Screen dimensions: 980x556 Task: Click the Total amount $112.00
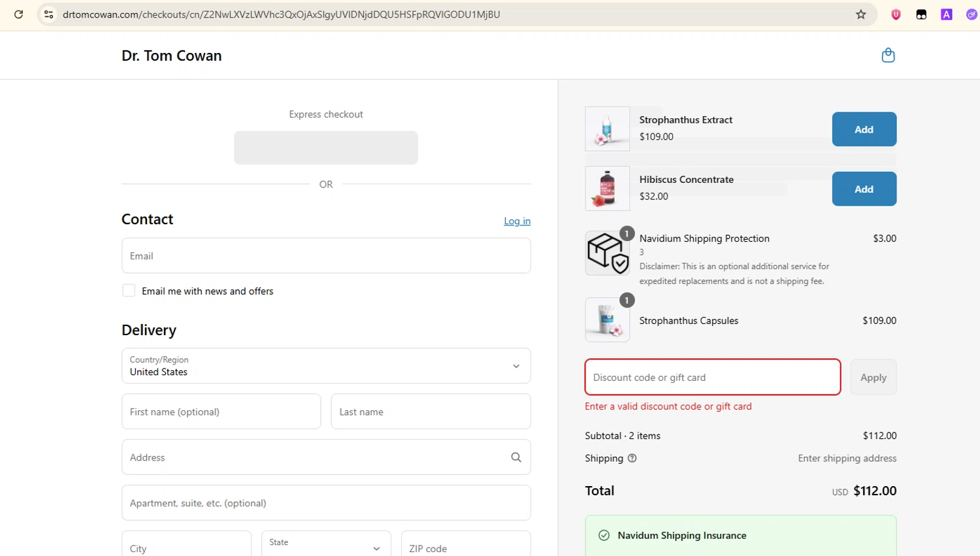tap(875, 491)
